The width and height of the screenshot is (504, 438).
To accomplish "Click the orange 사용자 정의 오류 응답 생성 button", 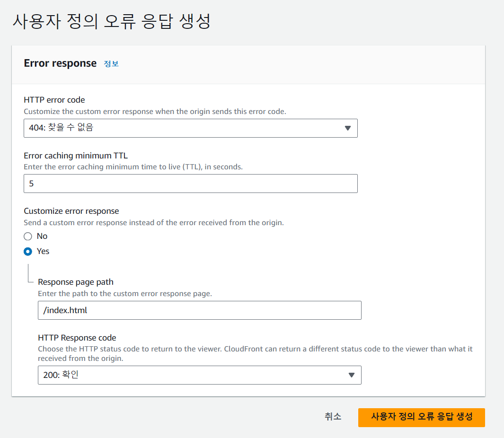I will 421,417.
